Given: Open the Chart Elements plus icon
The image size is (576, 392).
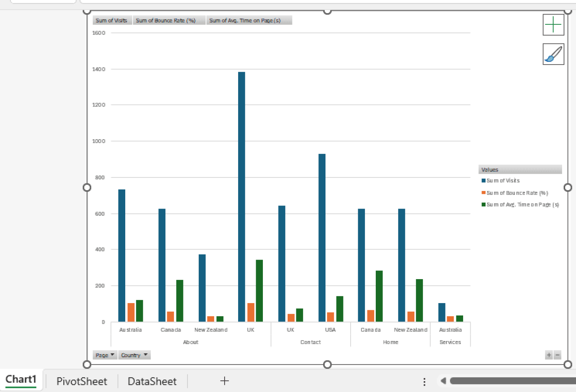Looking at the screenshot, I should tap(553, 25).
